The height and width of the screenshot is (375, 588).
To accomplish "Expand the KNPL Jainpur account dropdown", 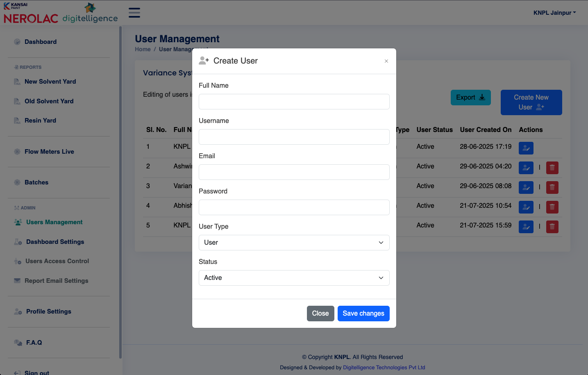I will [x=554, y=12].
